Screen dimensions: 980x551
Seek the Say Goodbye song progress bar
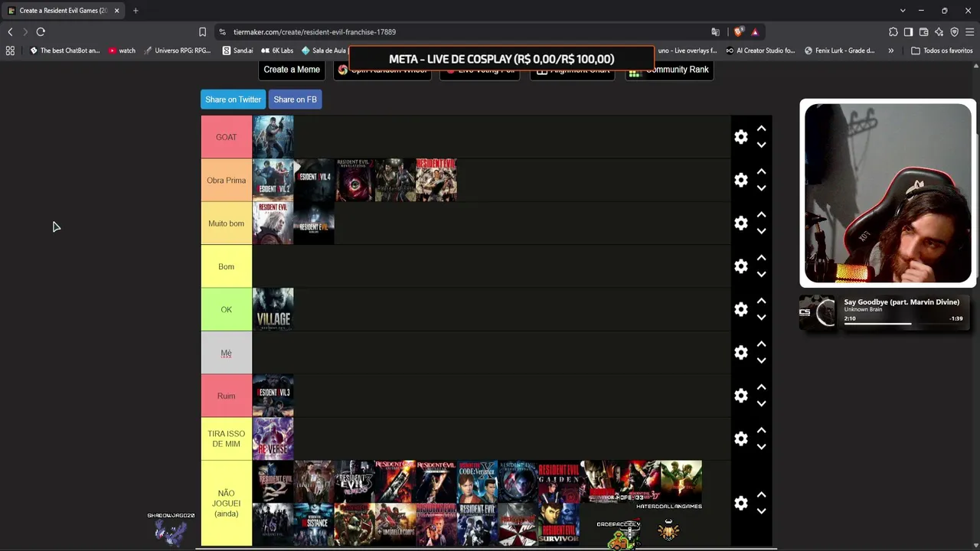(x=903, y=324)
